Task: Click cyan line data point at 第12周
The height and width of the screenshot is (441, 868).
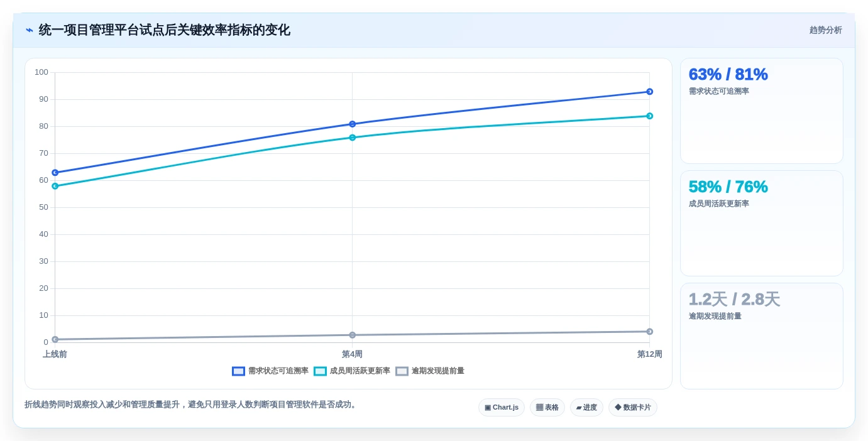Action: coord(650,116)
